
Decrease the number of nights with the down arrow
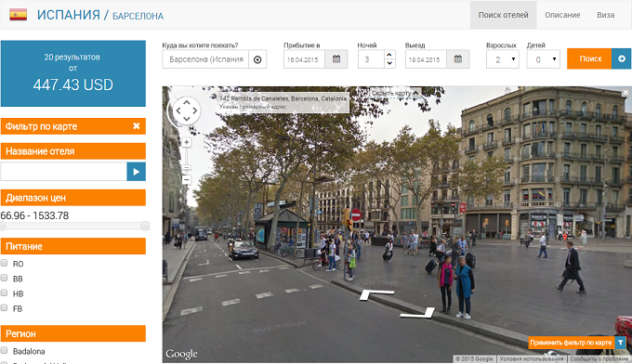[x=388, y=64]
